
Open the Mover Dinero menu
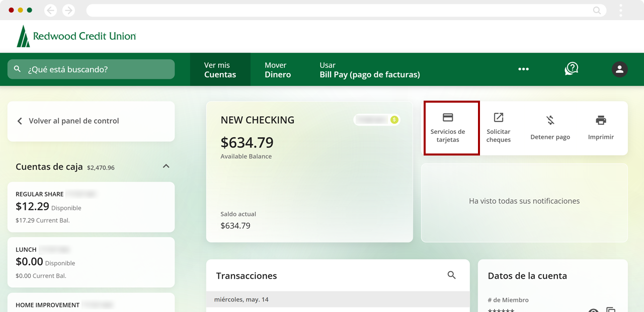pyautogui.click(x=278, y=69)
